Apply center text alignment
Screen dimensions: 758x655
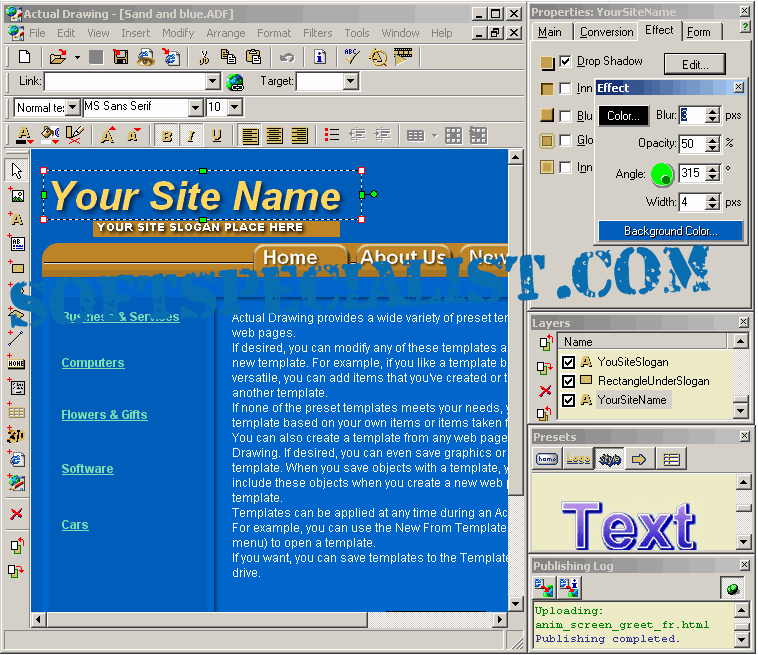(274, 136)
